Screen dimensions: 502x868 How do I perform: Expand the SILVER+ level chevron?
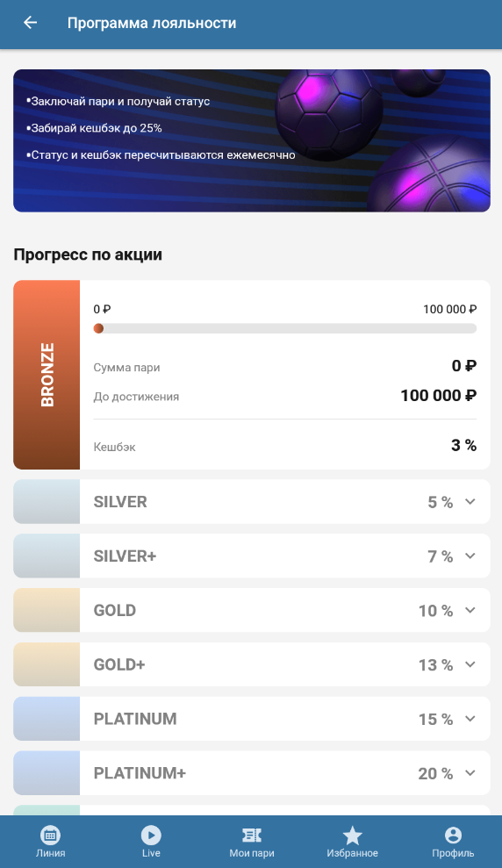pyautogui.click(x=470, y=556)
